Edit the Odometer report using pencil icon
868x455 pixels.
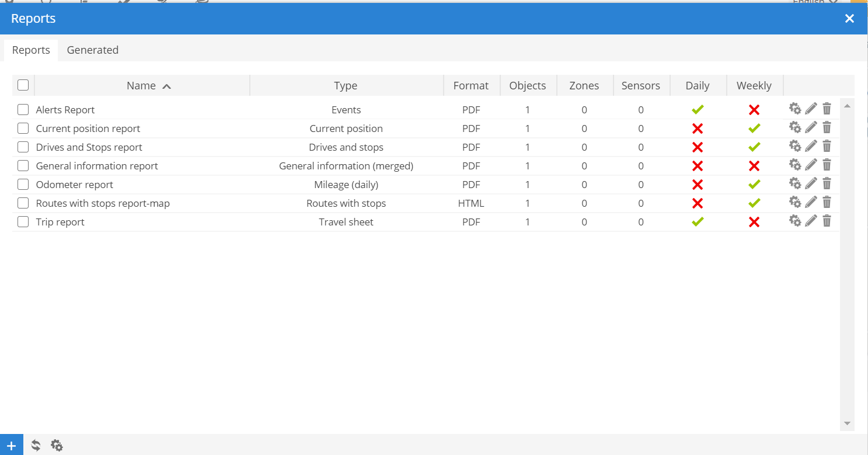click(x=811, y=183)
